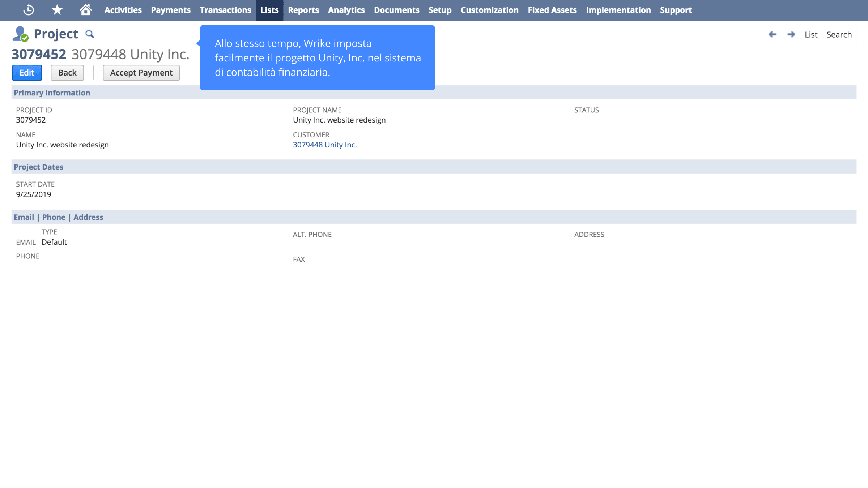Open customer link 3079448 Unity Inc.
Screen dimensions: 868x488
click(325, 145)
